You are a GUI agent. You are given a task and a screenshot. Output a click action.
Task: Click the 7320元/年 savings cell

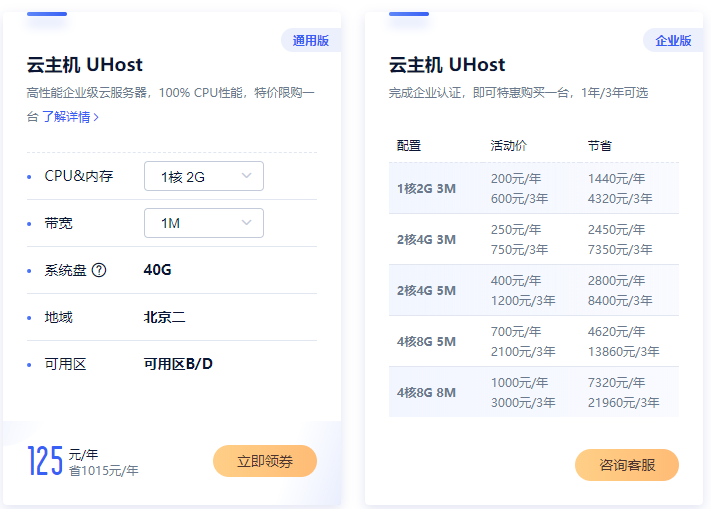tap(617, 383)
